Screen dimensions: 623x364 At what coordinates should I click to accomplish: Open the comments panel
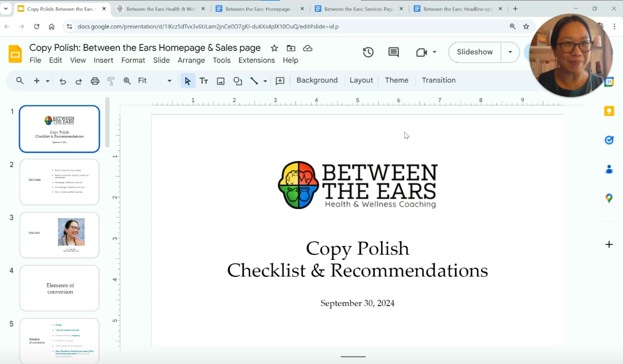tap(394, 52)
